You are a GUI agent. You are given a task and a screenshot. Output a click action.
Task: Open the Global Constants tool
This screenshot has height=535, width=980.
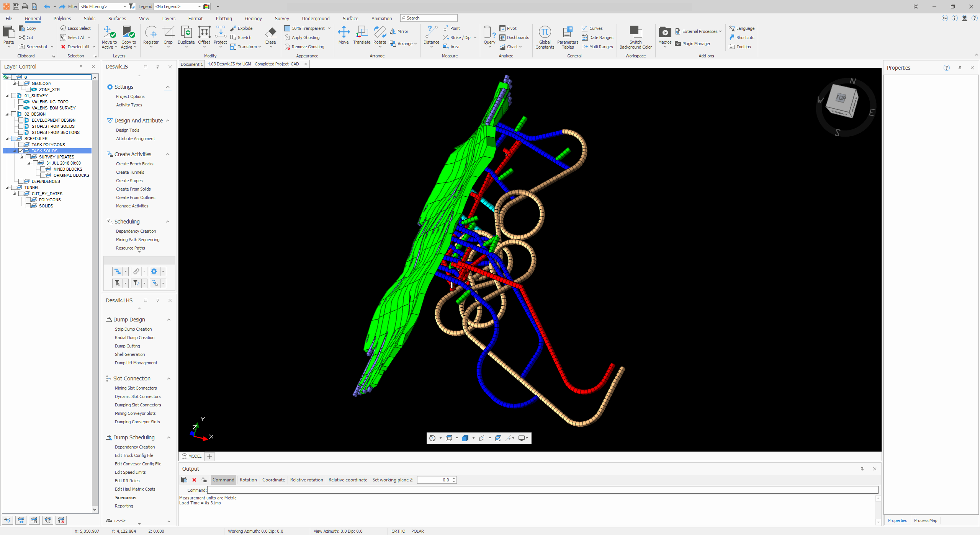(x=545, y=32)
